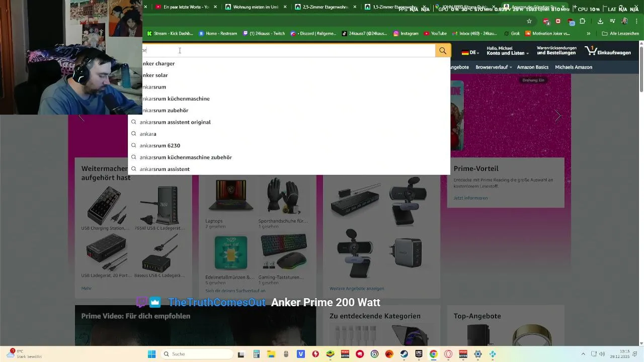Open the Twitch 24kauss bookmark
This screenshot has width=644, height=362.
click(264, 33)
